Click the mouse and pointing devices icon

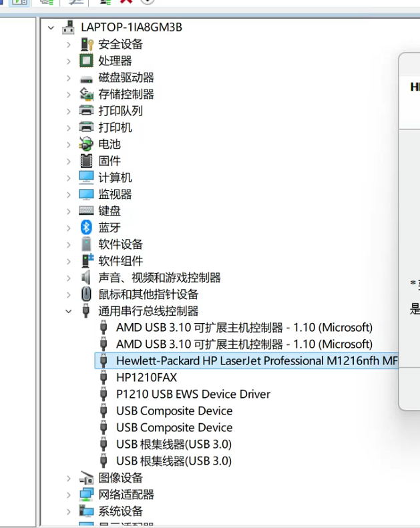pos(86,294)
